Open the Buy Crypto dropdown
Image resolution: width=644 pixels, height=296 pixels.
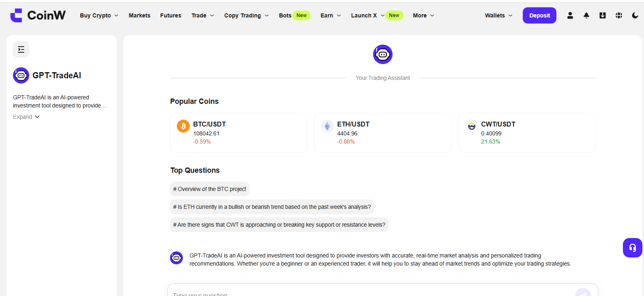click(x=99, y=15)
